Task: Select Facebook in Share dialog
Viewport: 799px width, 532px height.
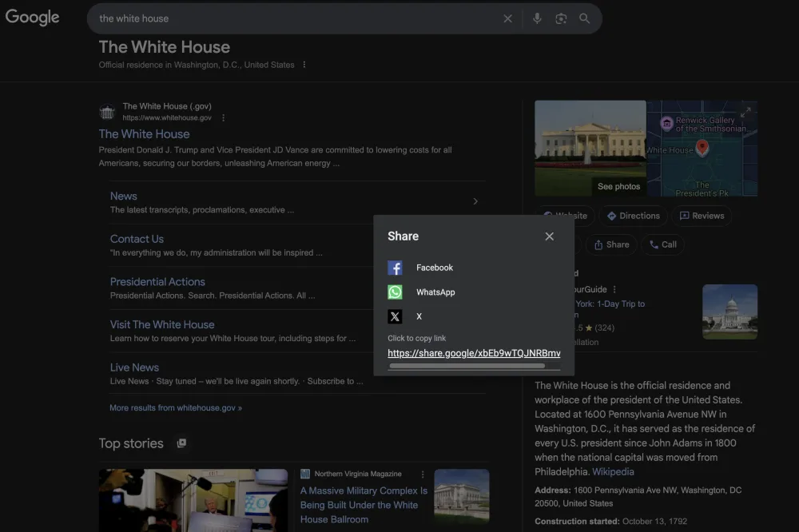Action: 434,268
